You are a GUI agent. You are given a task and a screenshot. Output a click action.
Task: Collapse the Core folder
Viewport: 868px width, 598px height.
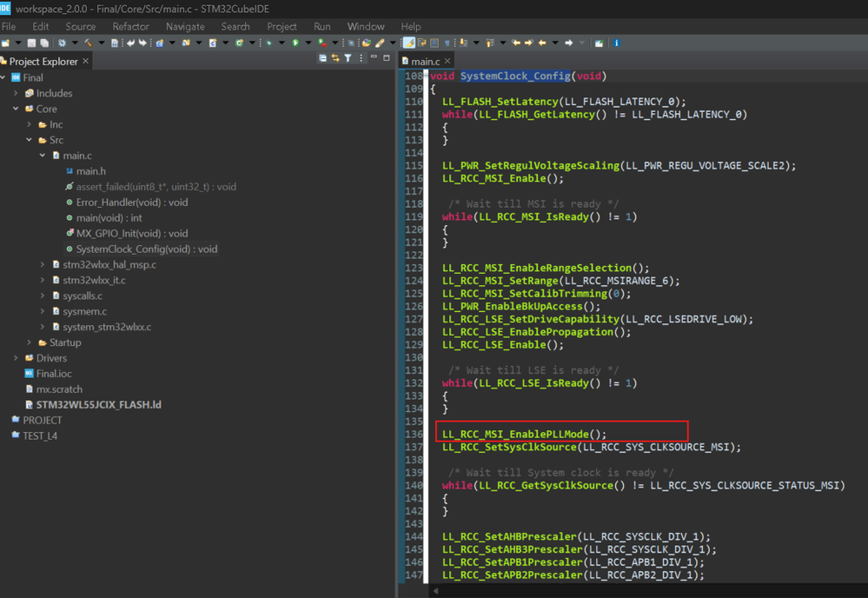point(16,109)
